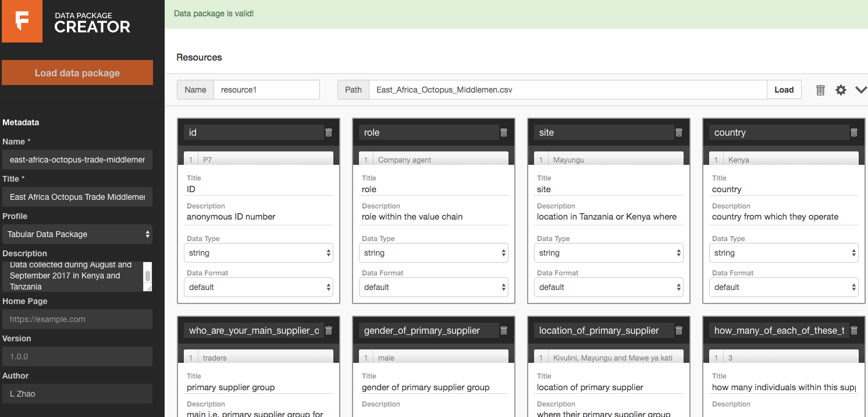Click the Data Package Creator logo icon
Viewport: 868px width, 417px height.
tap(22, 22)
